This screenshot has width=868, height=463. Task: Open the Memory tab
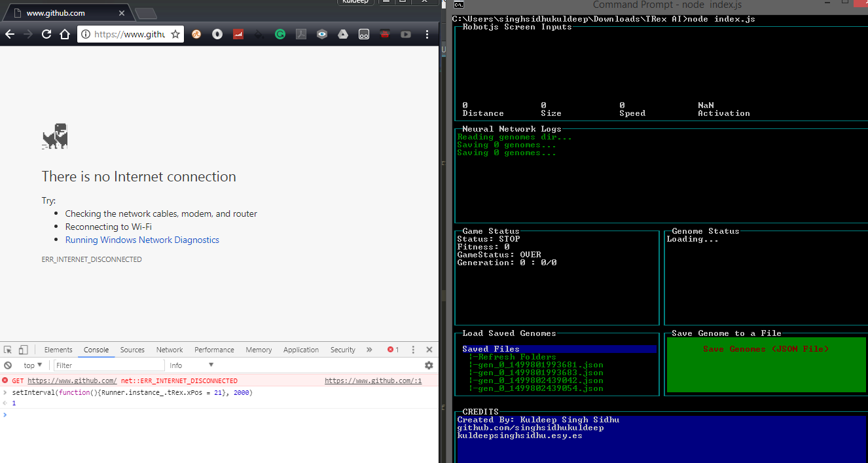tap(259, 350)
